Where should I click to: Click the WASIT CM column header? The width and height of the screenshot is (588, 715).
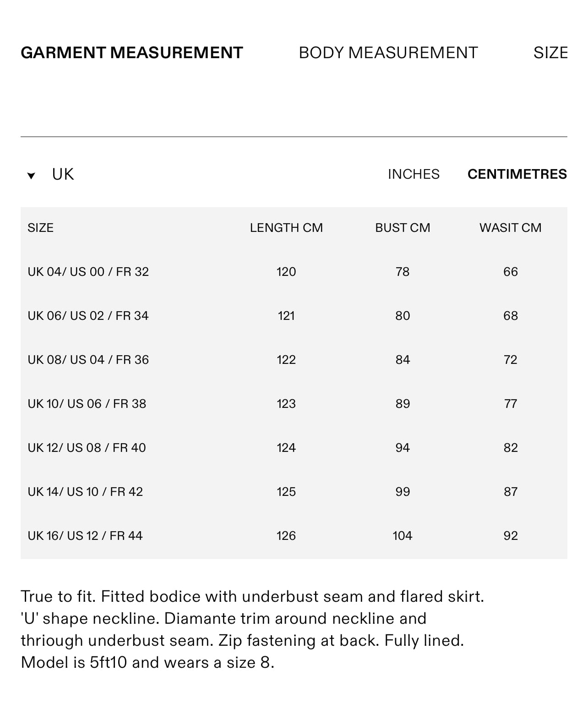(510, 228)
